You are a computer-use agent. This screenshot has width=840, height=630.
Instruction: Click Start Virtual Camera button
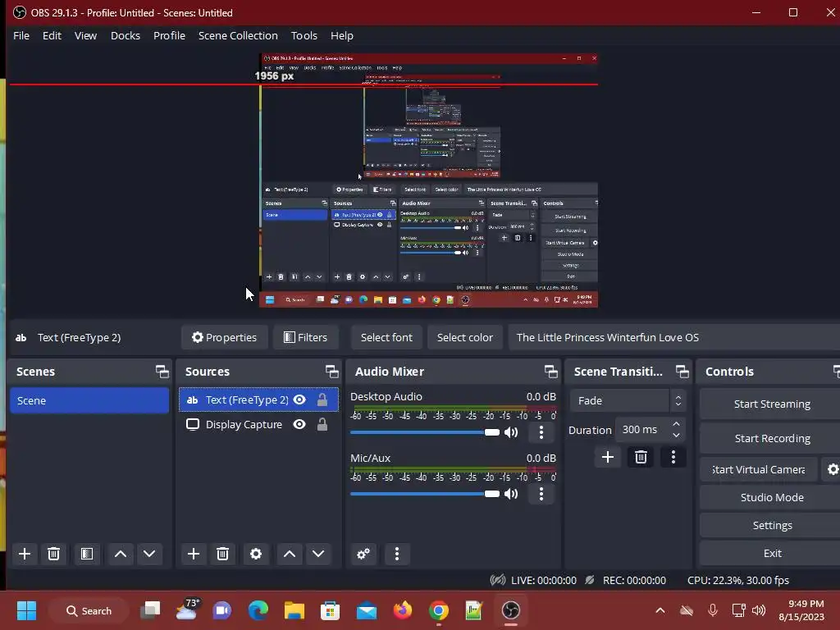click(x=759, y=469)
